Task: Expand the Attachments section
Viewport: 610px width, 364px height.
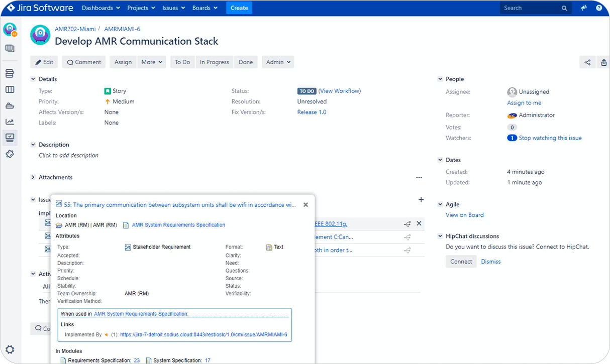Action: pos(33,177)
